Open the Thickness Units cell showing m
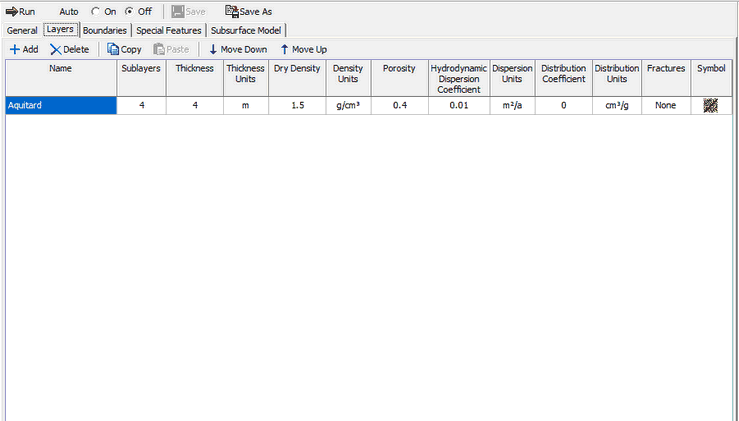This screenshot has height=421, width=739. coord(246,105)
